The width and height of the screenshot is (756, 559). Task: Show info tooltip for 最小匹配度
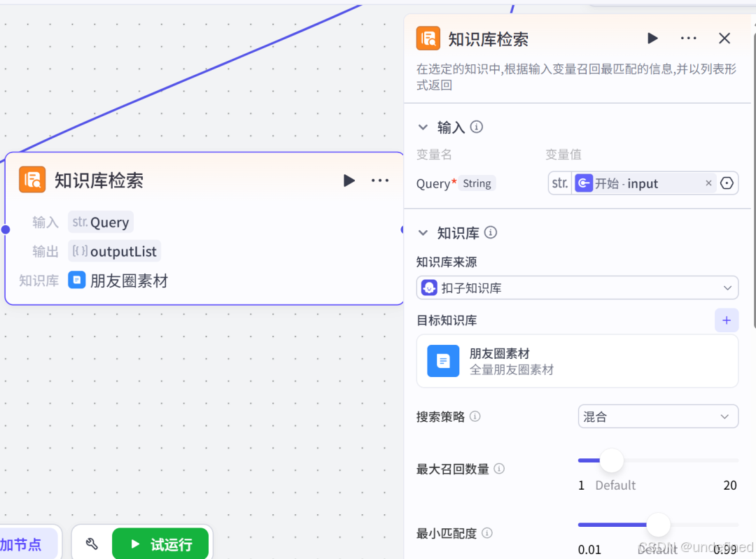tap(487, 533)
